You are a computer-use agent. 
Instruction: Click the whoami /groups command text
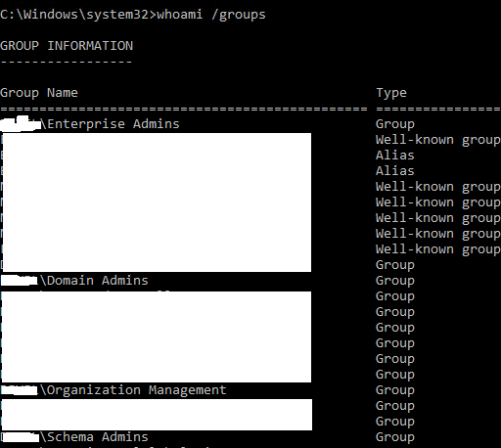click(x=211, y=15)
